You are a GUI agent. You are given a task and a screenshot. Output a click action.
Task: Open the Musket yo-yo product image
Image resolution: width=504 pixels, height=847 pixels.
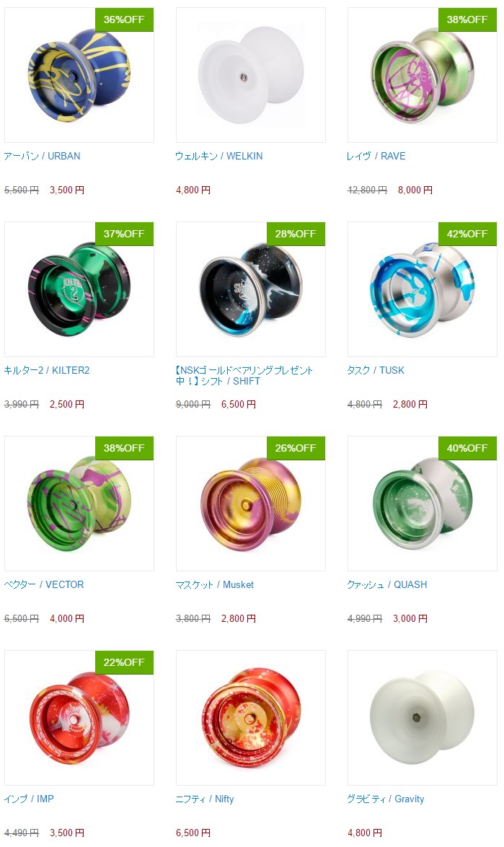point(251,504)
